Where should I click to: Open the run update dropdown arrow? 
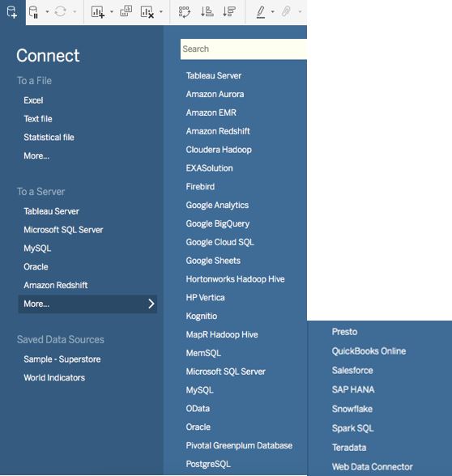click(75, 12)
